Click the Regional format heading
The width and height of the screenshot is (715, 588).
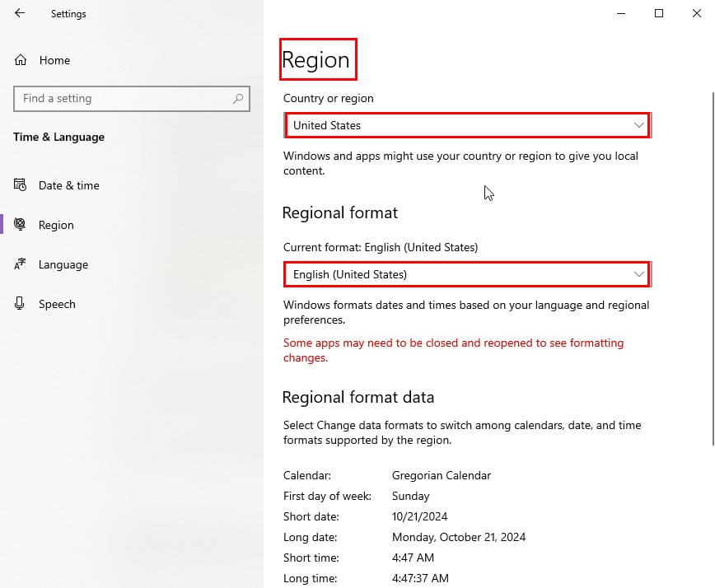tap(340, 212)
